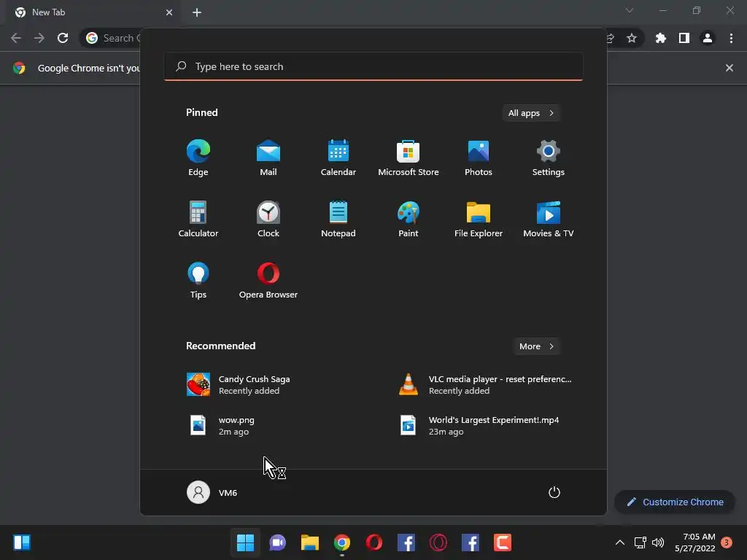Screen dimensions: 747x560
Task: Open the Tips app
Action: coord(198,281)
